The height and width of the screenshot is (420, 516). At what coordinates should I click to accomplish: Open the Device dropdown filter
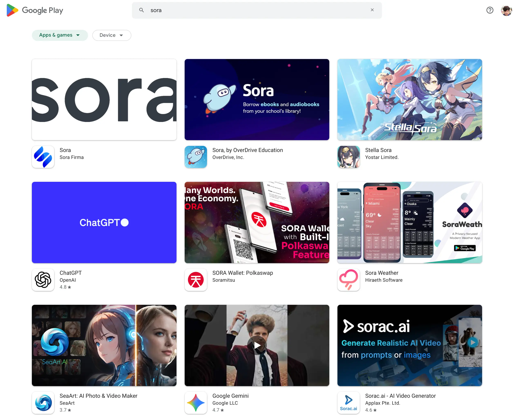click(x=112, y=35)
